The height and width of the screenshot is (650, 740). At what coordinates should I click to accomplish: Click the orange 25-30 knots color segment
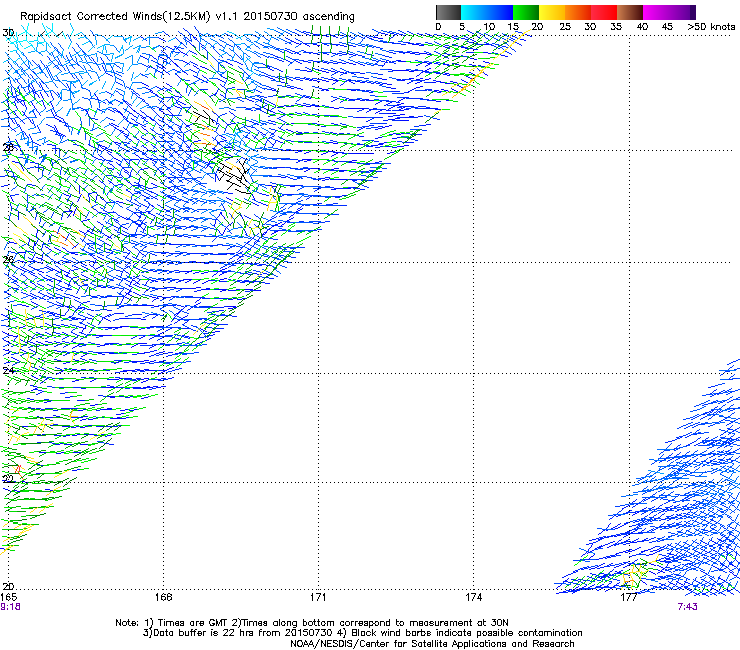[x=578, y=12]
